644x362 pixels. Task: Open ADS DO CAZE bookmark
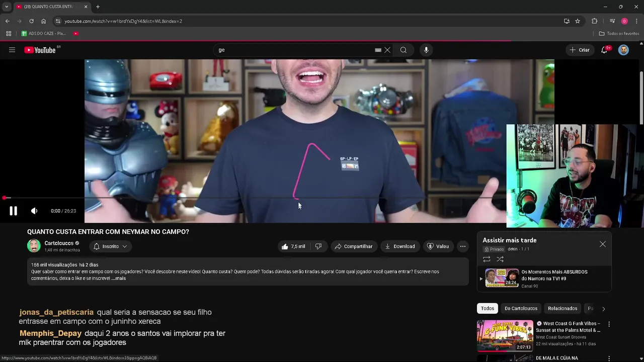point(44,34)
